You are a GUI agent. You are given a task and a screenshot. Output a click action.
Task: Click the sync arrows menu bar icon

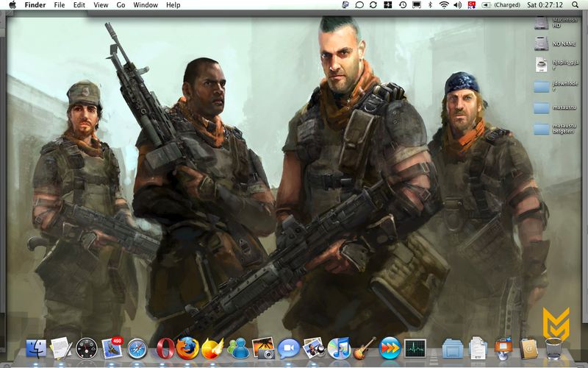coord(373,5)
